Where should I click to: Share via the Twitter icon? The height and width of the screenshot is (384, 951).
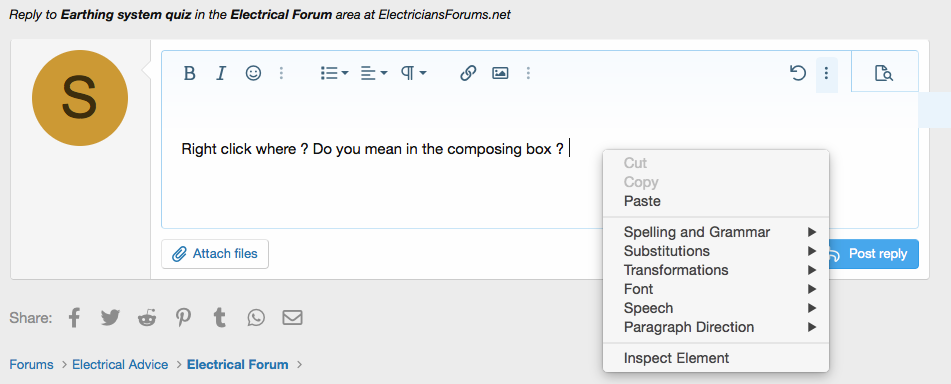pyautogui.click(x=110, y=317)
